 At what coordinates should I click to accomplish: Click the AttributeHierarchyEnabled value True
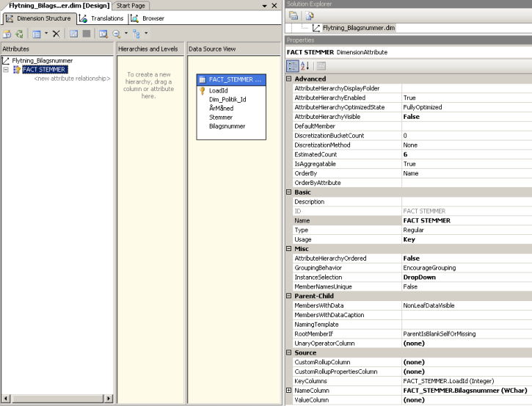pyautogui.click(x=409, y=98)
